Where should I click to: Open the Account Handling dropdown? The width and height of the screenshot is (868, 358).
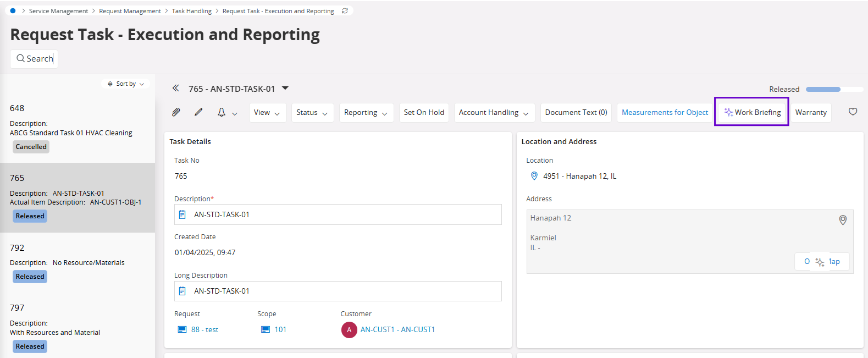point(494,113)
